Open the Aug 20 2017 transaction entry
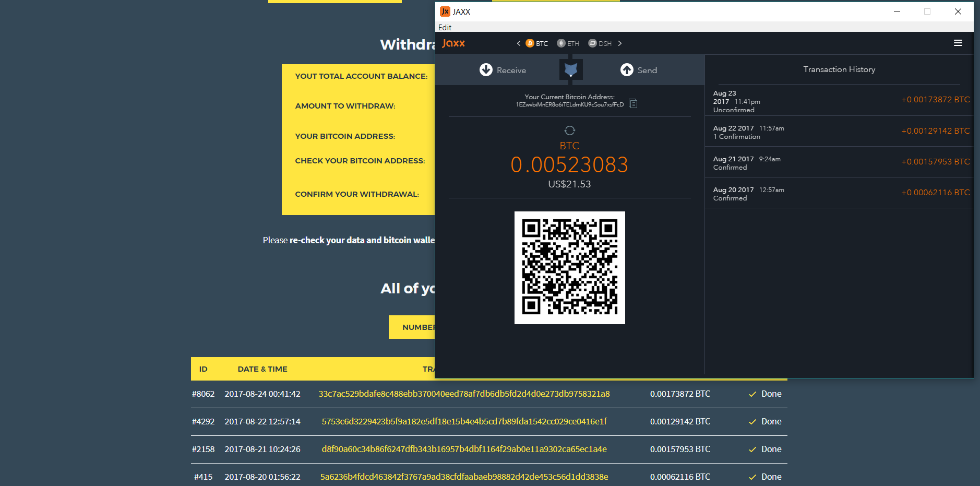 click(839, 193)
